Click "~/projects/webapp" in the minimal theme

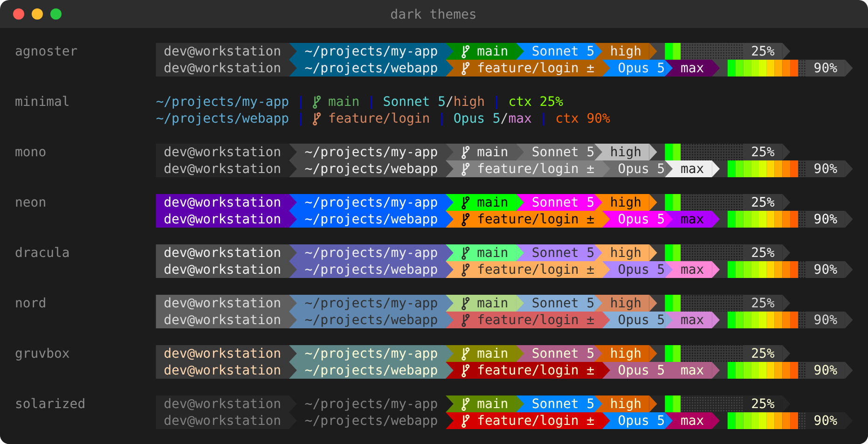222,118
